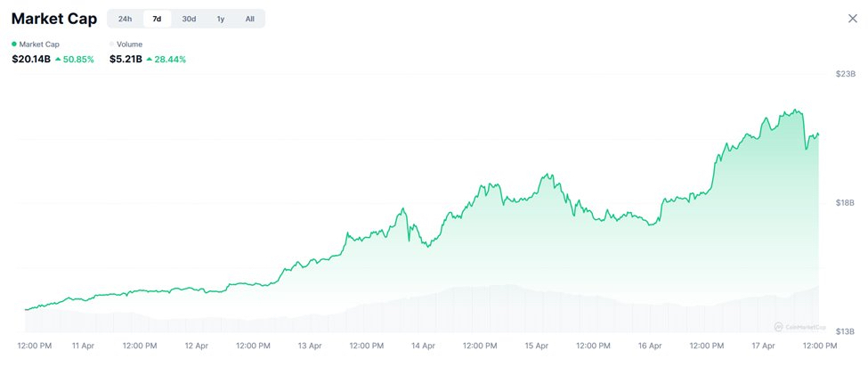Click the green up arrow beside 50.85%
Viewport: 868px width, 367px height.
(58, 60)
